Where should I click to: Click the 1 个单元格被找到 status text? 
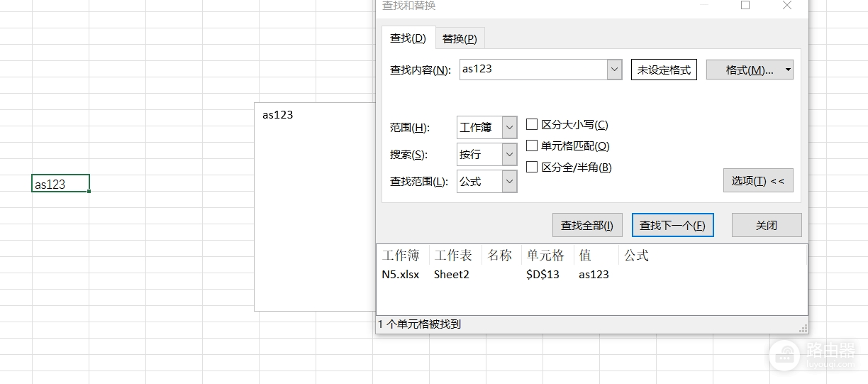click(x=419, y=324)
